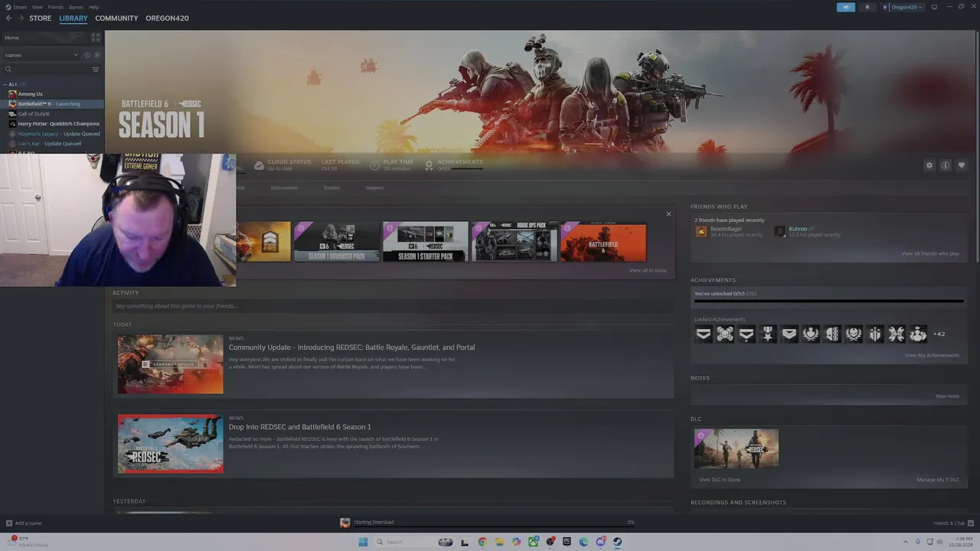The width and height of the screenshot is (980, 551).
Task: Open Oregon420 account dropdown
Action: pos(903,7)
